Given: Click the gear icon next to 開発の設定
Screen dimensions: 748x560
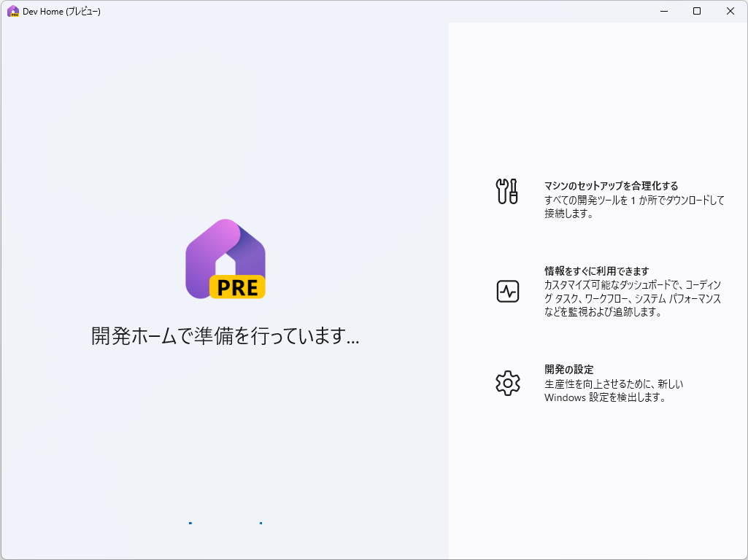Looking at the screenshot, I should (x=507, y=382).
